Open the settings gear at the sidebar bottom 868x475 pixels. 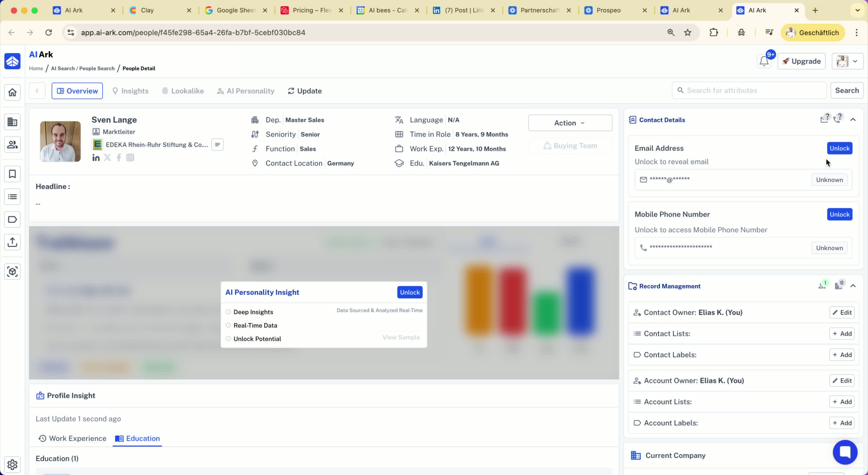tap(13, 464)
